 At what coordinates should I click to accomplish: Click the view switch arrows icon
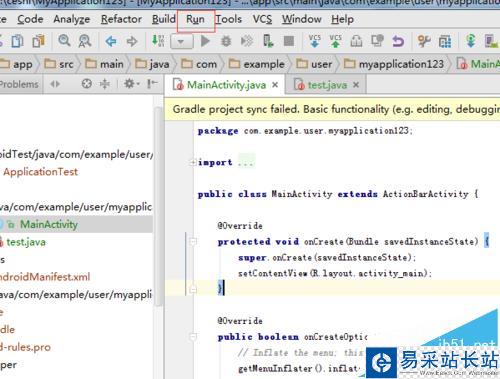pos(55,84)
